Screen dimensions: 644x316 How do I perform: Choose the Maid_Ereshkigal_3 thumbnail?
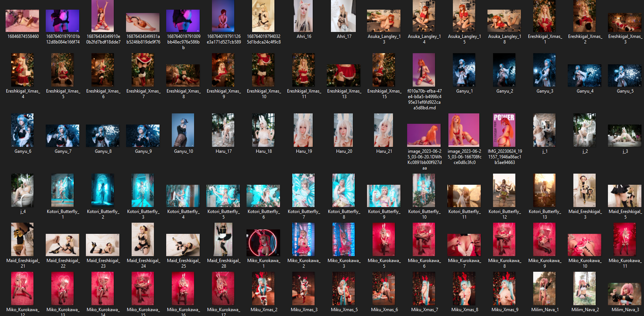pyautogui.click(x=585, y=190)
